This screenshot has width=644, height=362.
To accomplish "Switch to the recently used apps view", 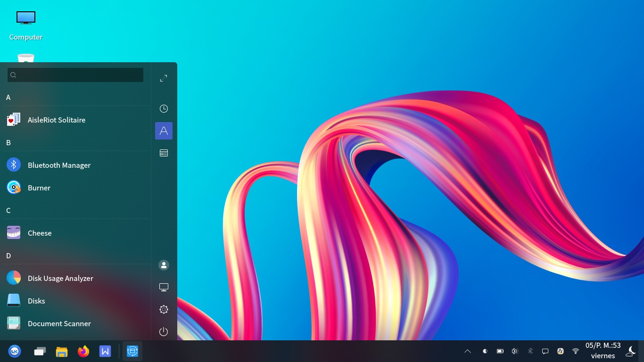I will [x=164, y=108].
